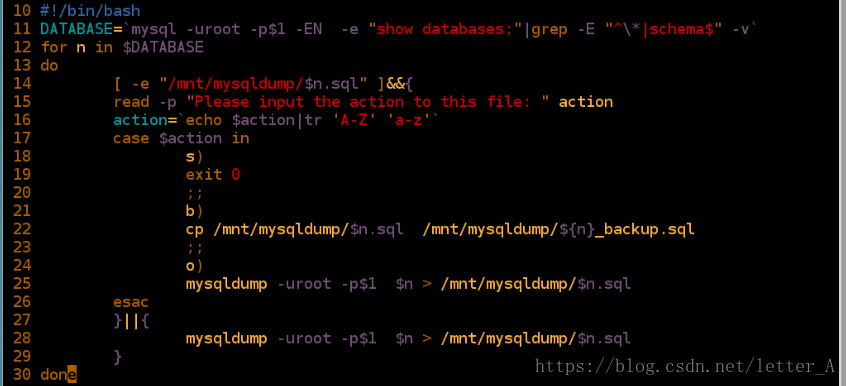Click the 'done' keyword on line 30
The width and height of the screenshot is (846, 386).
tap(58, 375)
